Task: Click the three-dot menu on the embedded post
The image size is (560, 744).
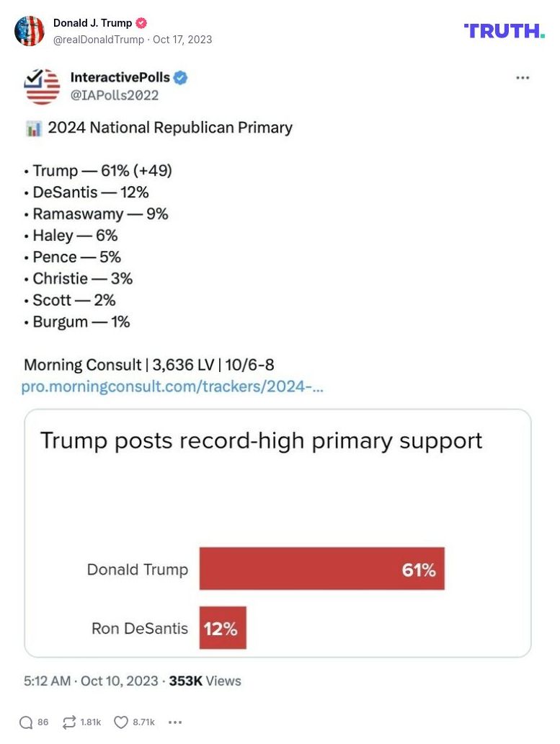Action: click(521, 78)
